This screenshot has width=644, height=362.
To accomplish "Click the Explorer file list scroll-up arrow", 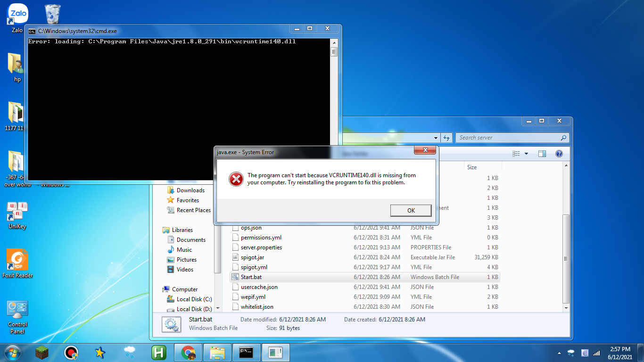I will pos(566,166).
